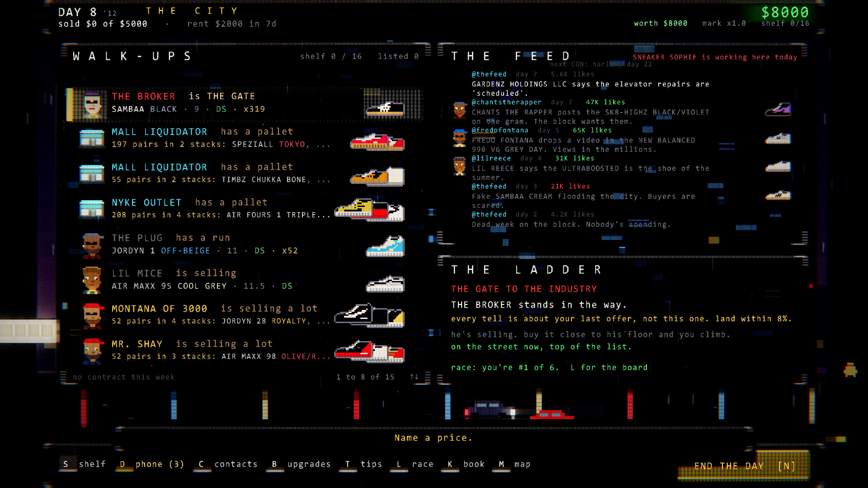Click the 'mark x1.0' indicator
This screenshot has width=868, height=488.
click(x=724, y=23)
